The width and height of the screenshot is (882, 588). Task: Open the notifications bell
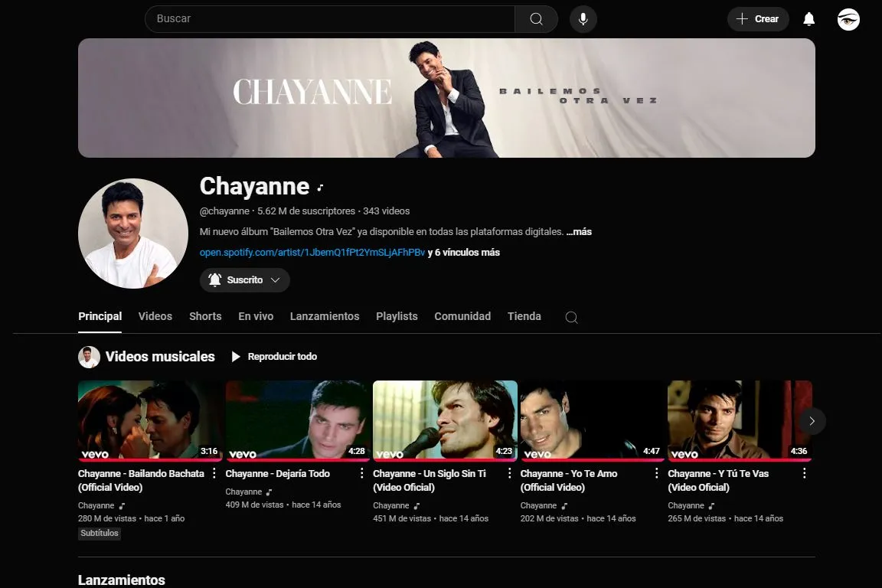coord(808,19)
